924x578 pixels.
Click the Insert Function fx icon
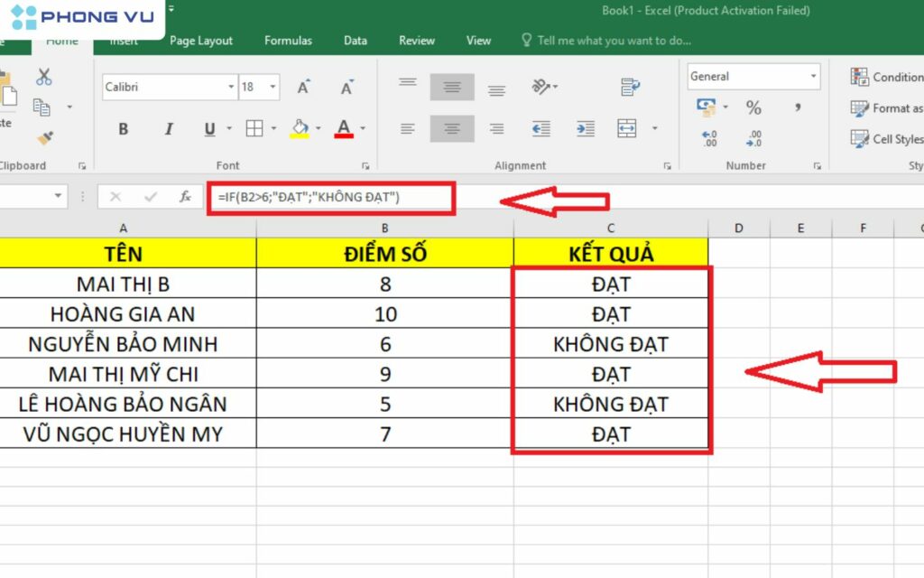185,197
